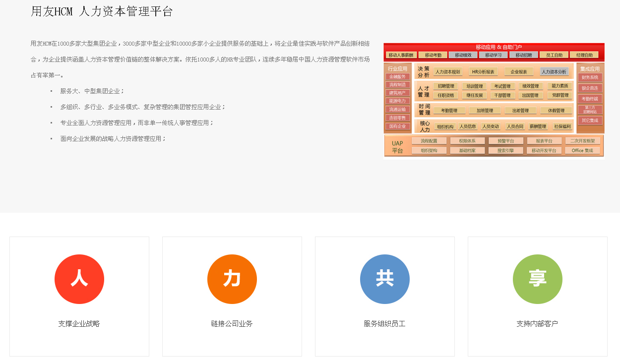Click the 国有企业 industry box

tap(397, 126)
